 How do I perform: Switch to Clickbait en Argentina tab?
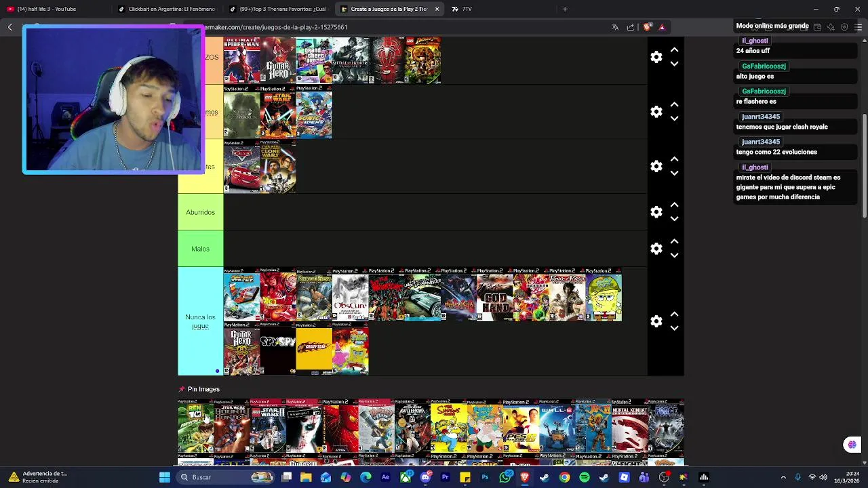[x=167, y=9]
